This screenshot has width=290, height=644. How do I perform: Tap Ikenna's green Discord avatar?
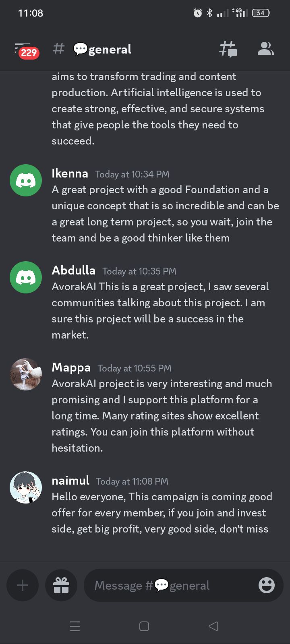(26, 180)
